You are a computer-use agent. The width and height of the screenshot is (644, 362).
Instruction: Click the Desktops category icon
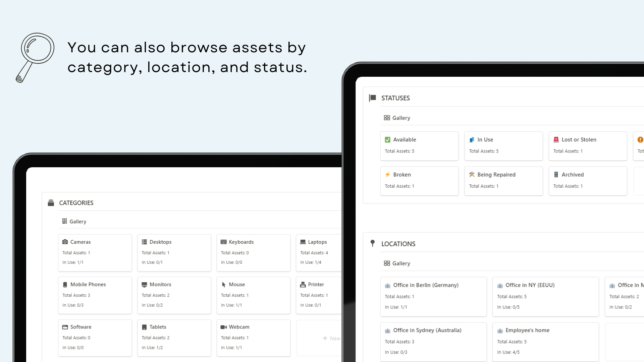pyautogui.click(x=144, y=242)
